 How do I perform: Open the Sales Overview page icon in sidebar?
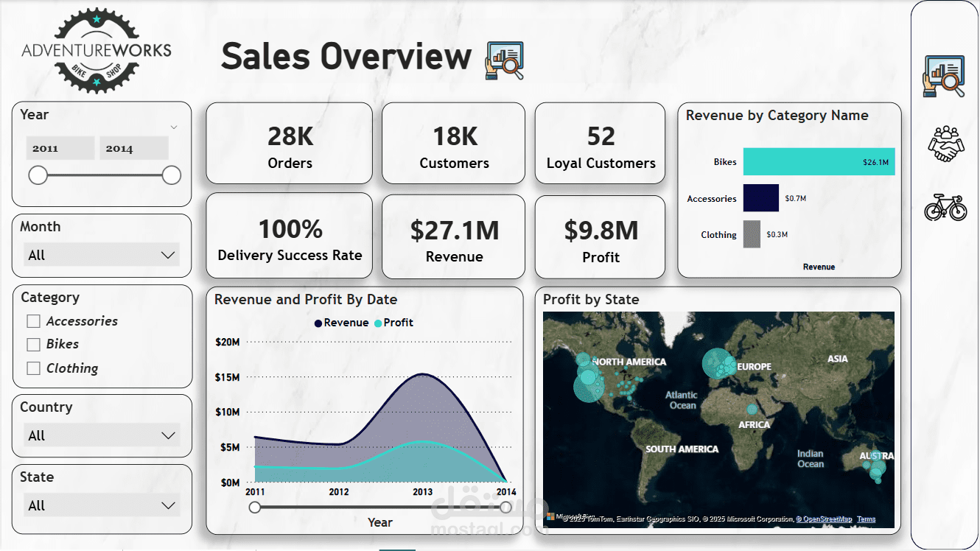(x=945, y=76)
